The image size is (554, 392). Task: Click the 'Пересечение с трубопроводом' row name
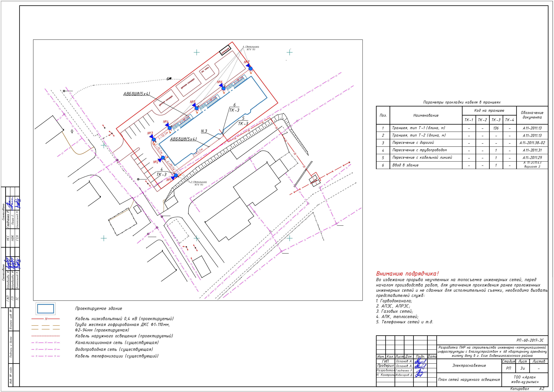click(419, 150)
